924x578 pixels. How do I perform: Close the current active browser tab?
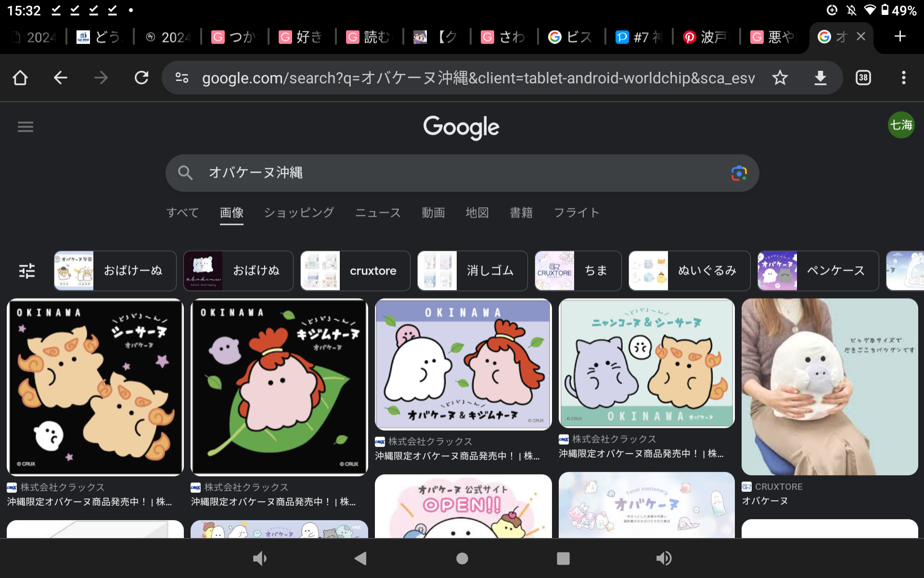coord(861,37)
